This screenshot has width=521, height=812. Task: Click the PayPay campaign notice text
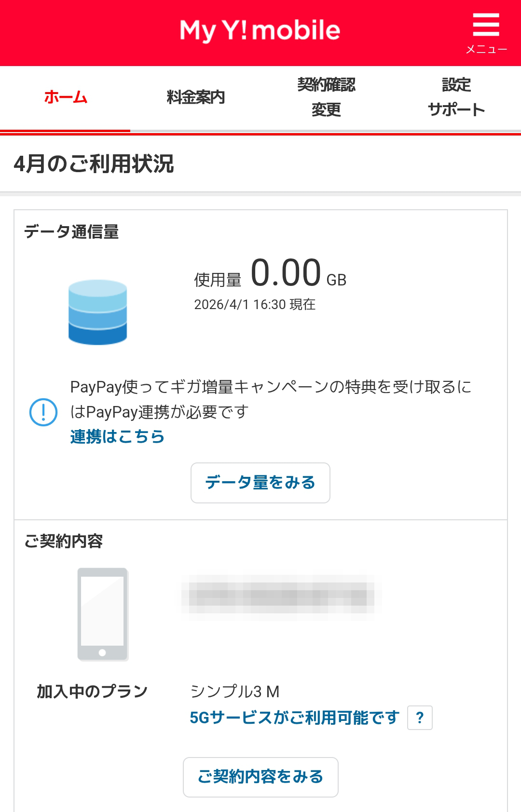pyautogui.click(x=270, y=399)
